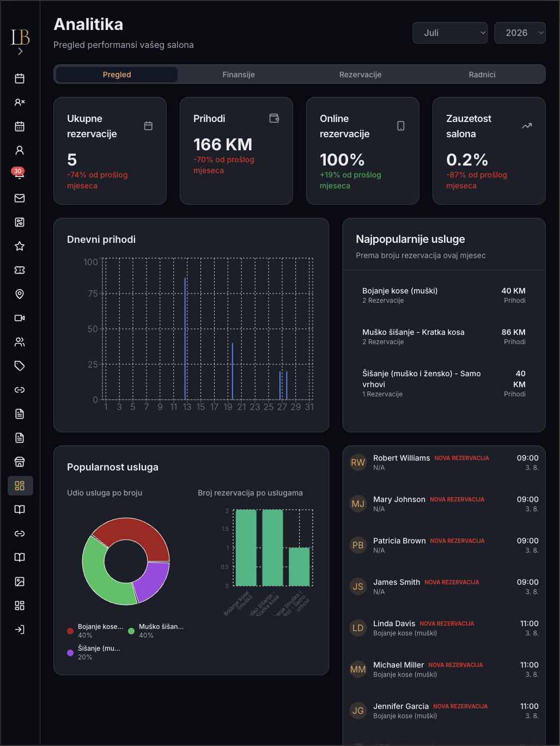Click the logout arrow icon
This screenshot has height=746, width=560.
coord(20,629)
